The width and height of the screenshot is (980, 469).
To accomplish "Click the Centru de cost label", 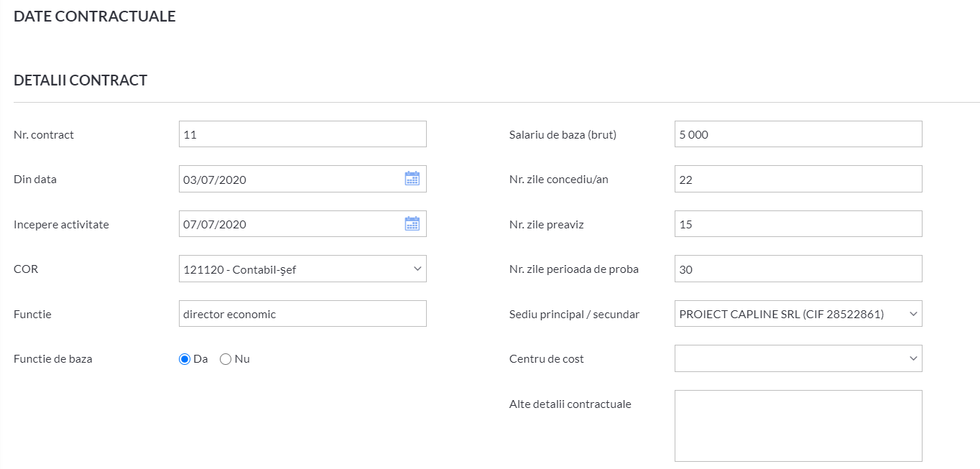I will click(547, 359).
